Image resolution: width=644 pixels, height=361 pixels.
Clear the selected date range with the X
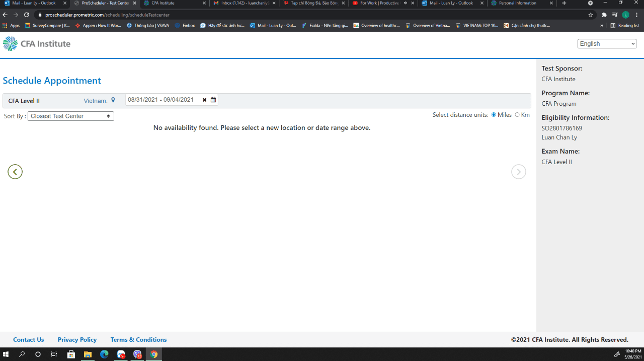point(204,100)
